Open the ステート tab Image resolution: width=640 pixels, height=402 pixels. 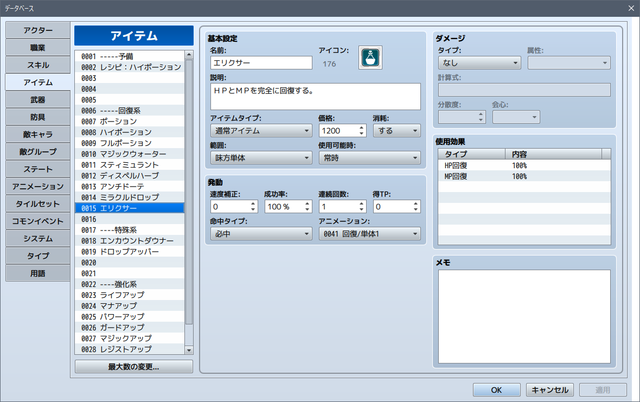click(x=38, y=169)
